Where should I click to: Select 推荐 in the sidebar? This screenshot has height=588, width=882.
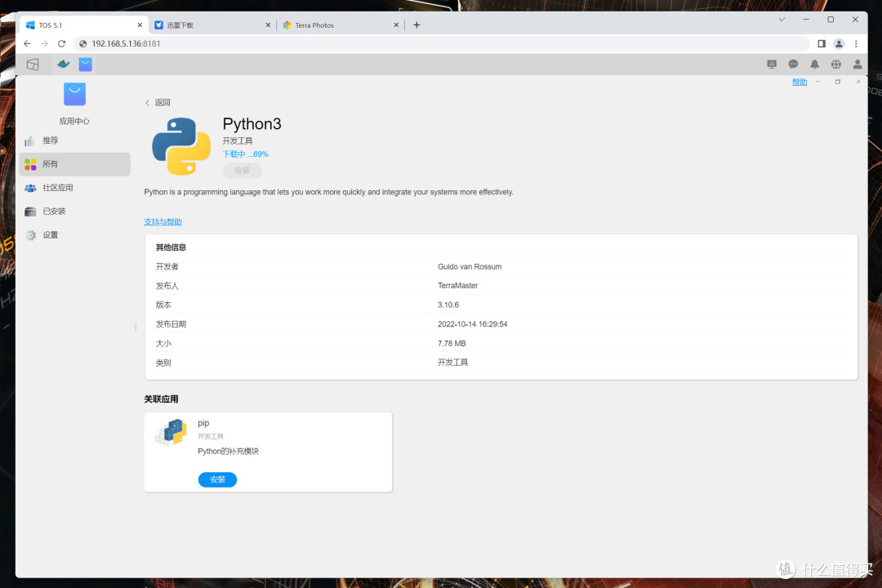[x=74, y=140]
